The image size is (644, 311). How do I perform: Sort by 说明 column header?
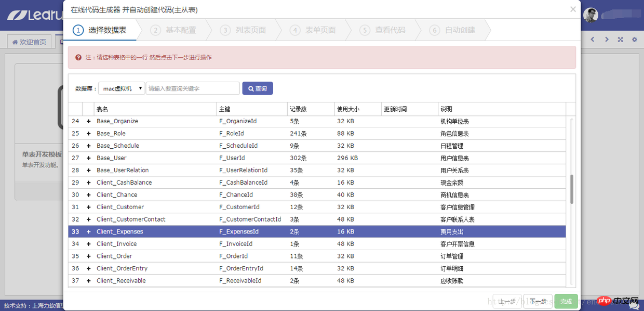(x=502, y=109)
